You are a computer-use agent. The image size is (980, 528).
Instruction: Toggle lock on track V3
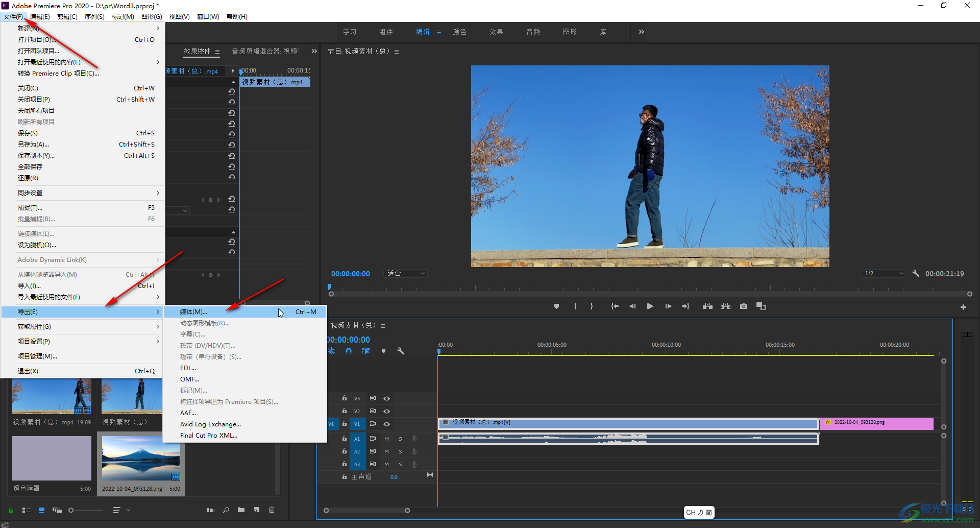point(345,398)
